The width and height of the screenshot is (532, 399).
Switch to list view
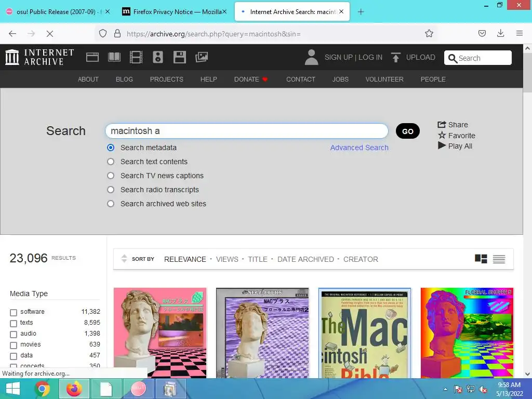499,259
